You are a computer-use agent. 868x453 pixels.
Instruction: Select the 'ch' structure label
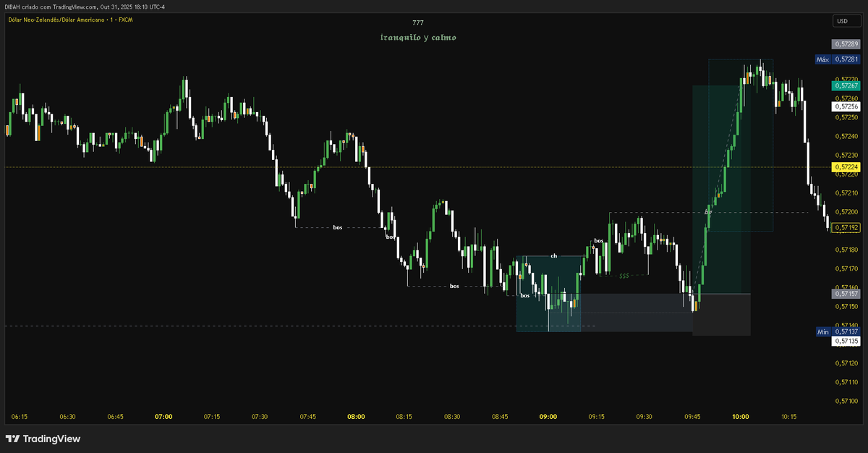point(554,255)
